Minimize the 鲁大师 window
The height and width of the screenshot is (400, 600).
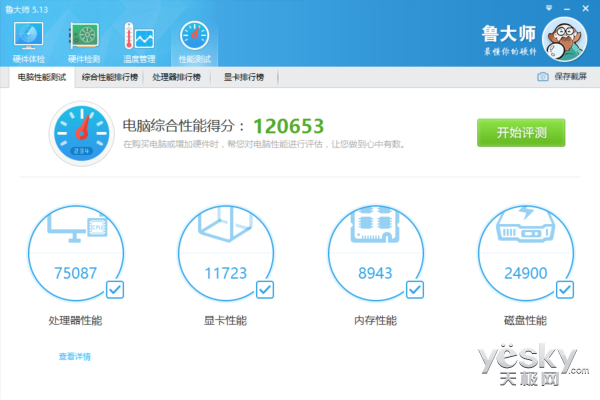[x=567, y=8]
